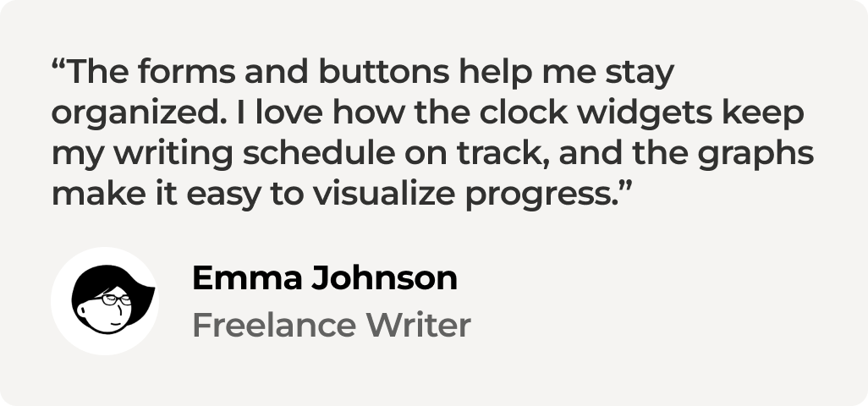Click the word "visualize" in the last line
This screenshot has width=868, height=406.
[384, 195]
